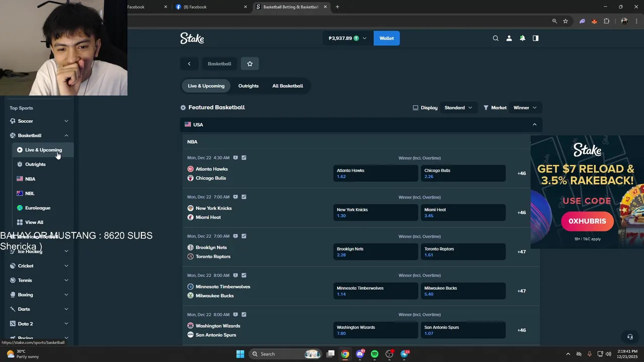
Task: Open Chrome zoom magnifier in address bar
Action: [554, 21]
